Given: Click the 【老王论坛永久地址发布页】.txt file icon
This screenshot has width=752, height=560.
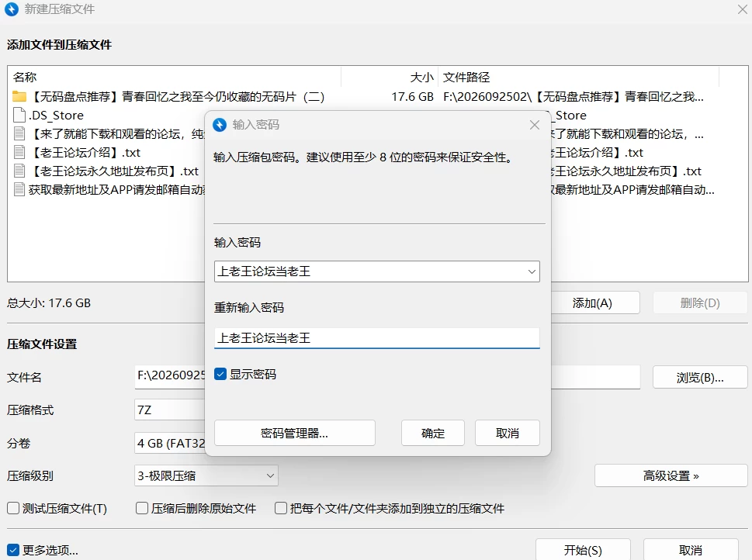Looking at the screenshot, I should point(19,171).
